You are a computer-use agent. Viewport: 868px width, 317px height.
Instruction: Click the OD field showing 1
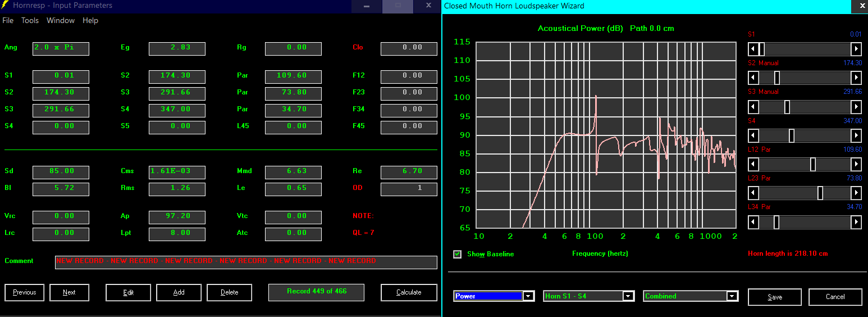[409, 189]
